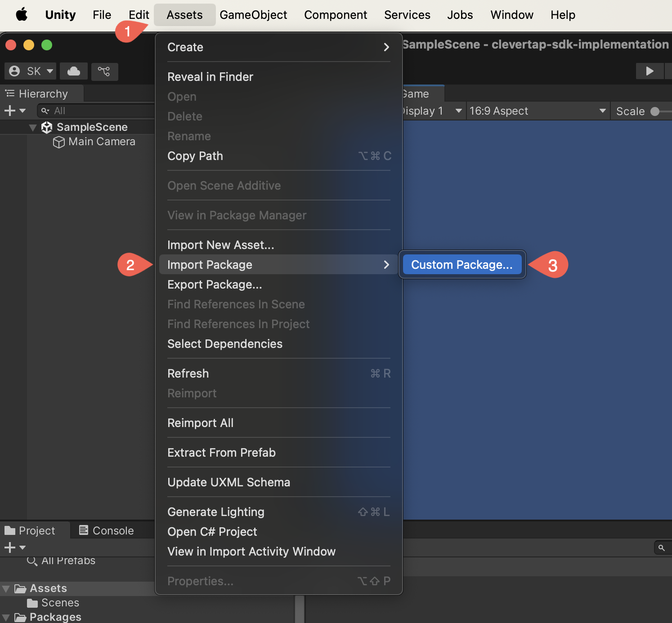
Task: Open the File menu
Action: (102, 15)
